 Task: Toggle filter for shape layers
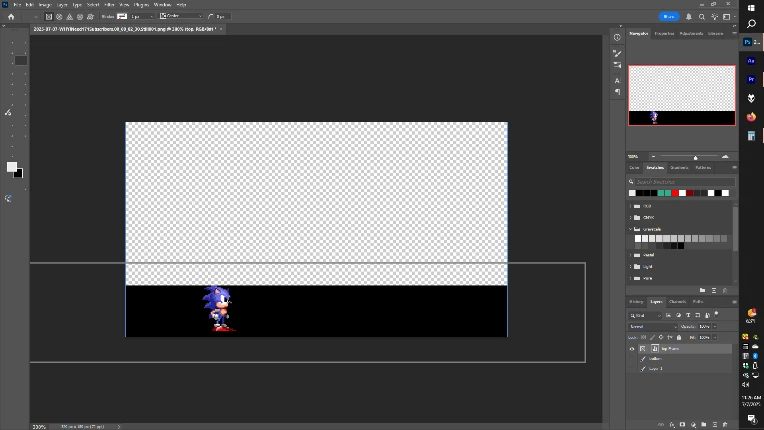698,316
